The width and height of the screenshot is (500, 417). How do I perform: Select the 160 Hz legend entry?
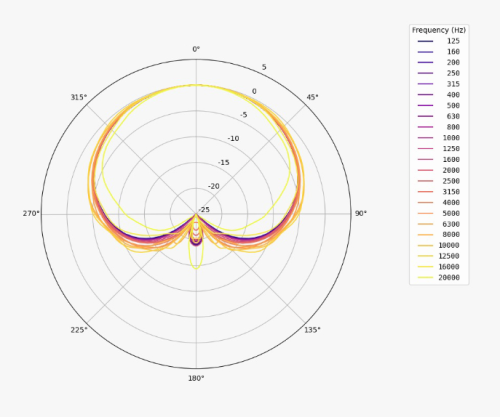tap(439, 52)
